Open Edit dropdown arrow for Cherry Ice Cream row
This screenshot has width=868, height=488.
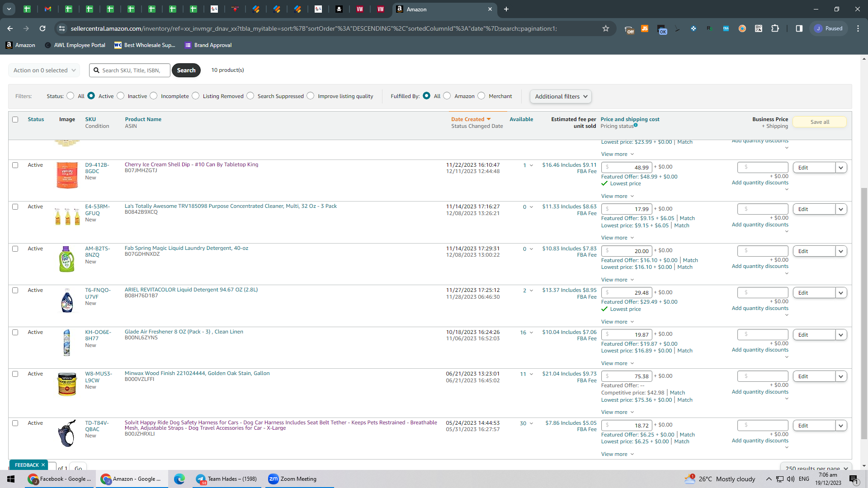(x=841, y=168)
